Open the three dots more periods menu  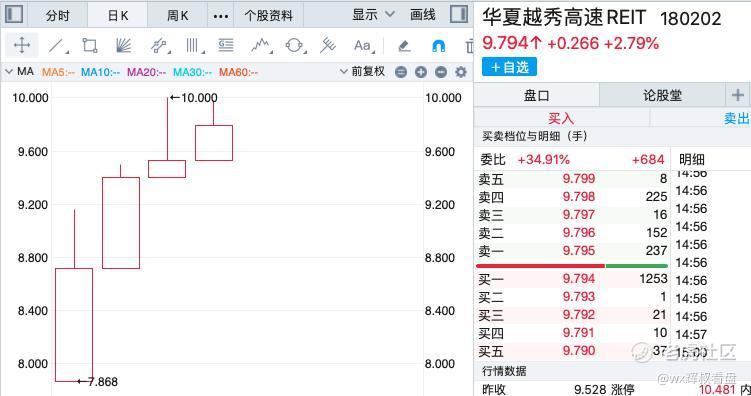tap(221, 16)
